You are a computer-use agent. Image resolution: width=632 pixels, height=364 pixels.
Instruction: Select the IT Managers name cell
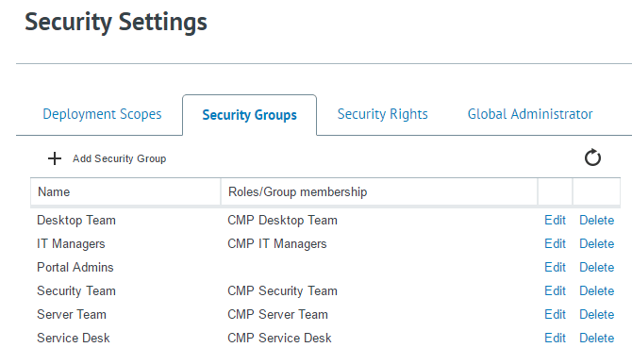71,244
